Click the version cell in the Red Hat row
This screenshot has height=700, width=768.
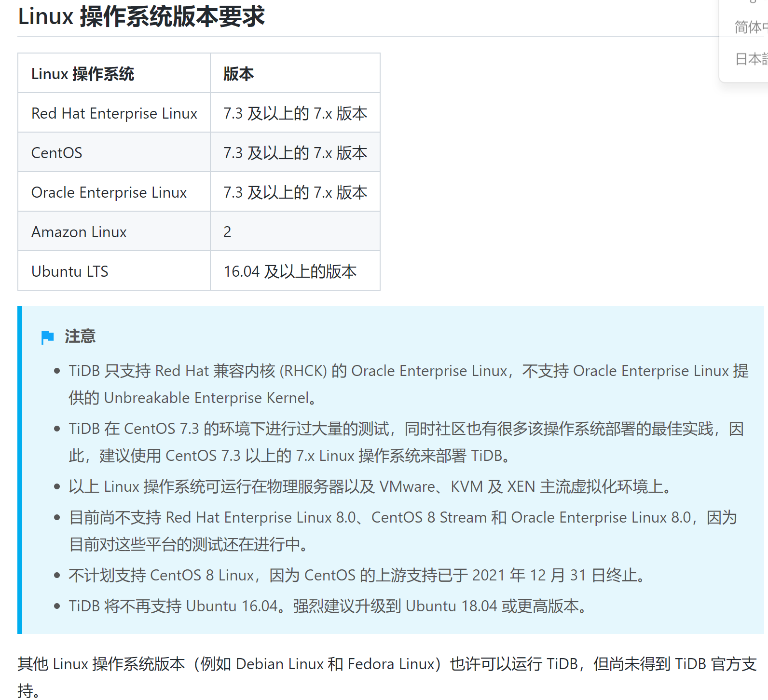295,113
